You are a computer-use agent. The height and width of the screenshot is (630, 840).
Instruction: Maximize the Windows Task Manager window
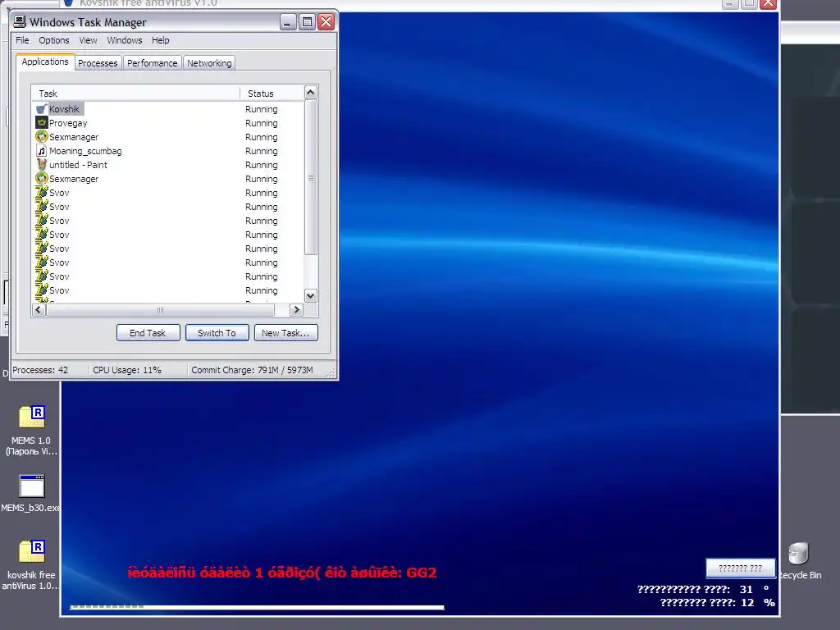(x=307, y=22)
